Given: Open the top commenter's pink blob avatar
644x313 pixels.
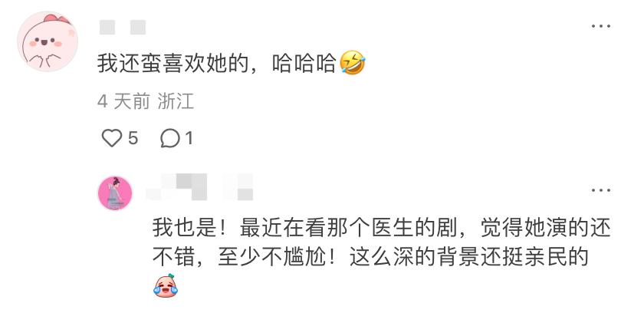Looking at the screenshot, I should click(48, 41).
